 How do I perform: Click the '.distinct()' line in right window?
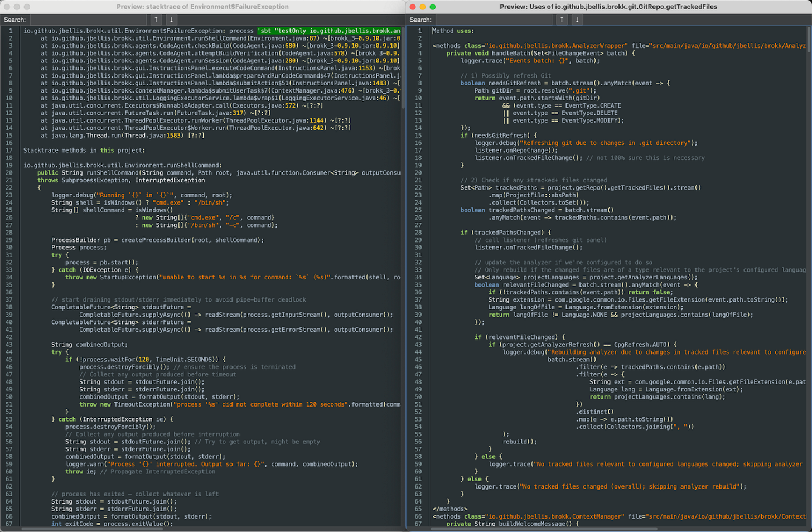coord(594,412)
